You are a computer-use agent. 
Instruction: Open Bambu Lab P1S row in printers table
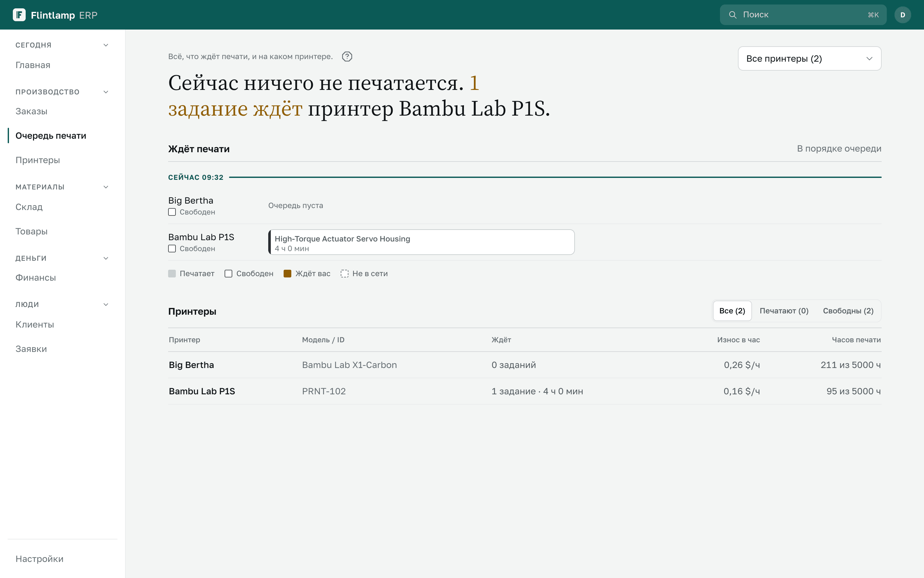pos(525,391)
